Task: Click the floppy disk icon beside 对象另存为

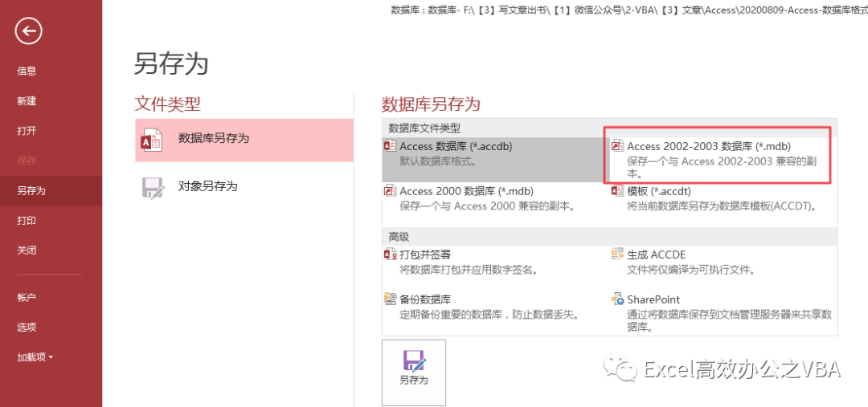Action: pyautogui.click(x=154, y=188)
